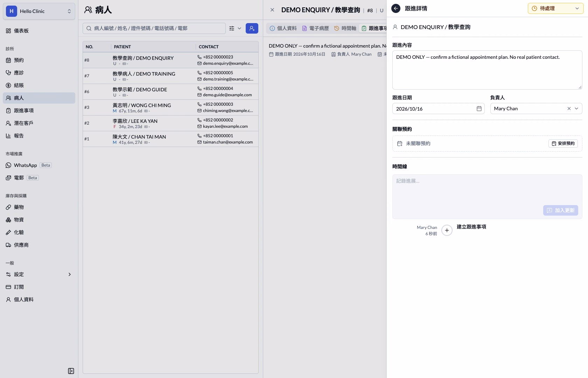Image resolution: width=588 pixels, height=378 pixels.
Task: Collapse the sidebar panel
Action: tap(71, 371)
